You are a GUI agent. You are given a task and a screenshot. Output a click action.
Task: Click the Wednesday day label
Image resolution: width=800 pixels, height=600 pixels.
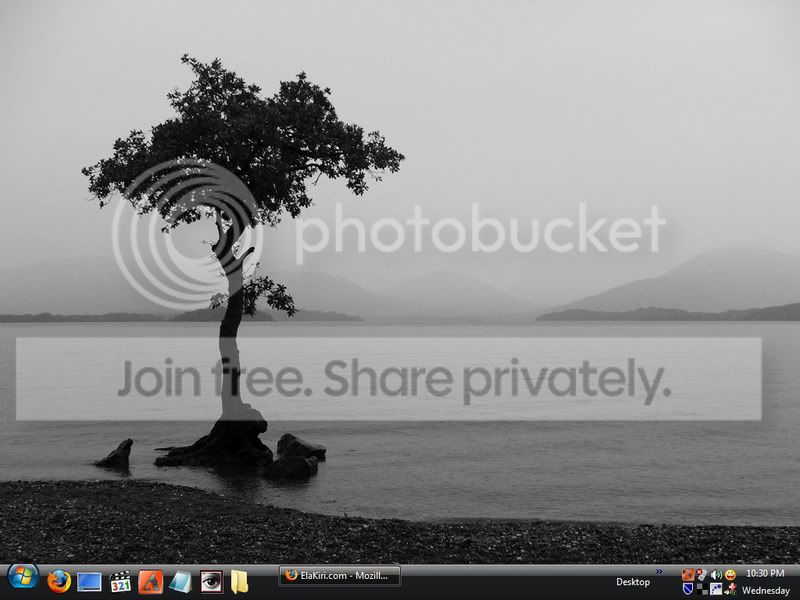[x=766, y=590]
